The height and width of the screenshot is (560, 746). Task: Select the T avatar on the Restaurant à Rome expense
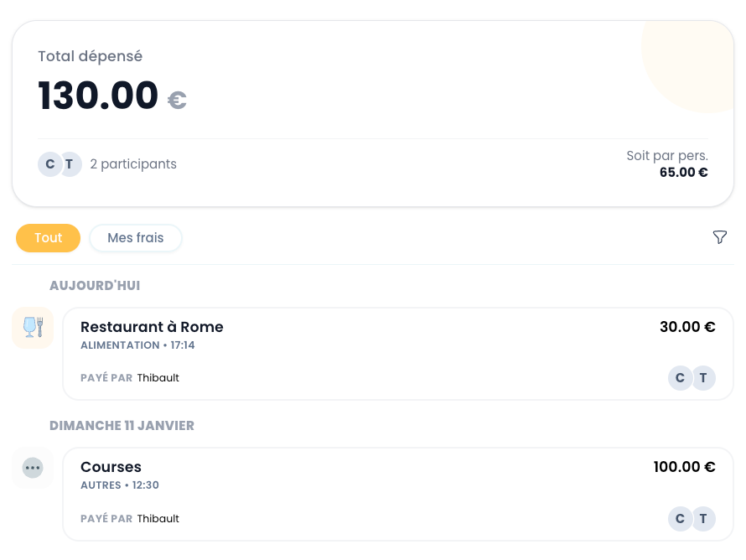click(703, 378)
